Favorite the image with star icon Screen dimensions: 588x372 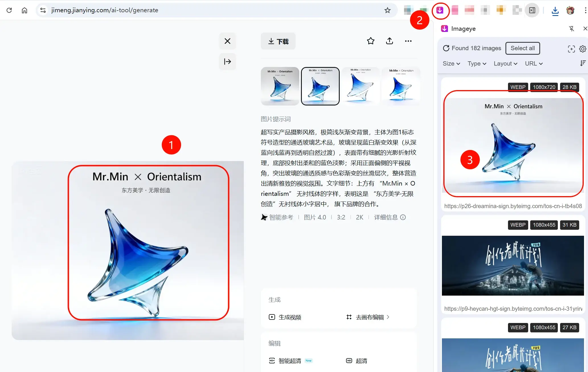coord(370,41)
